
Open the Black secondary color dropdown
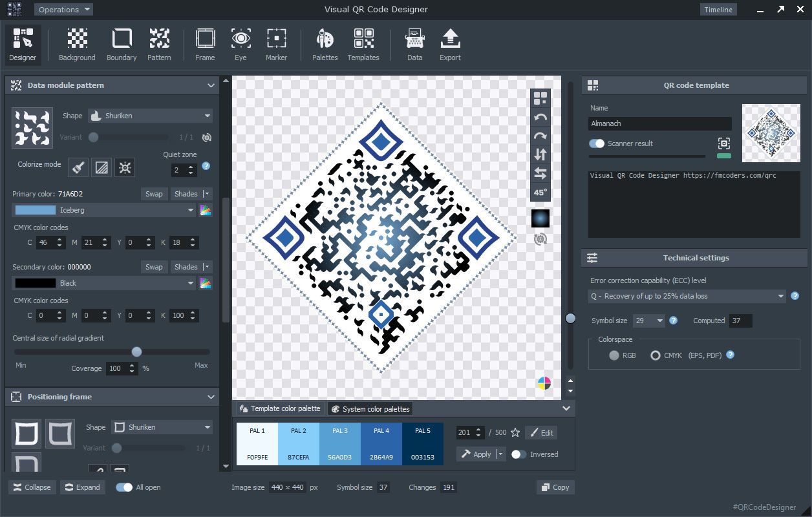[104, 283]
